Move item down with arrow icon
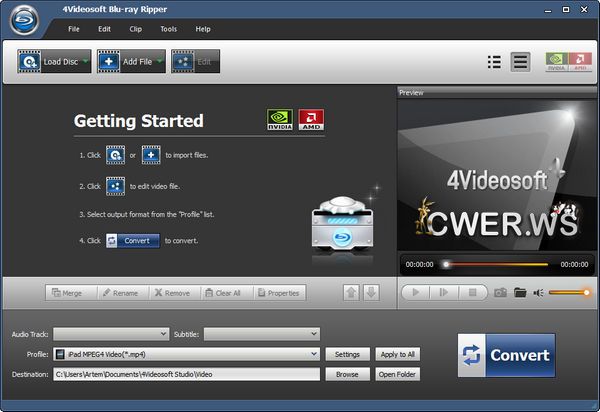This screenshot has width=600, height=412. (370, 293)
